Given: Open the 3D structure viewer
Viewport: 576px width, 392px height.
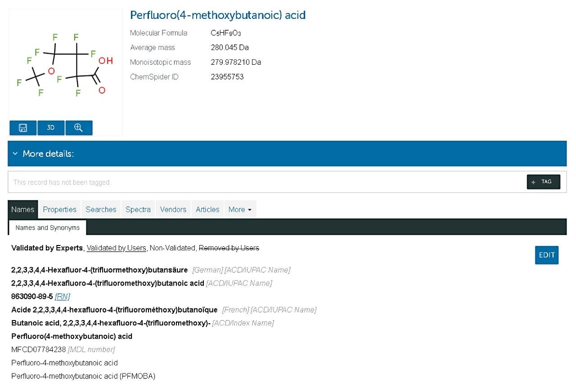Looking at the screenshot, I should tap(51, 128).
